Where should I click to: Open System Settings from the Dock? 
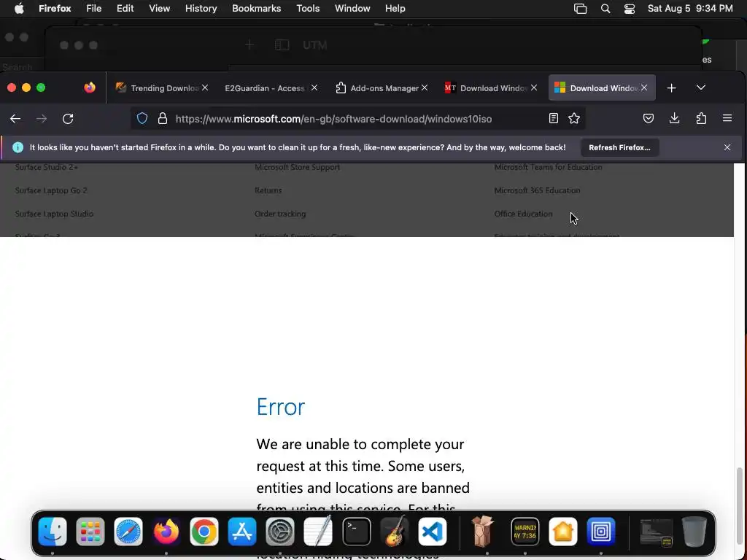click(280, 532)
